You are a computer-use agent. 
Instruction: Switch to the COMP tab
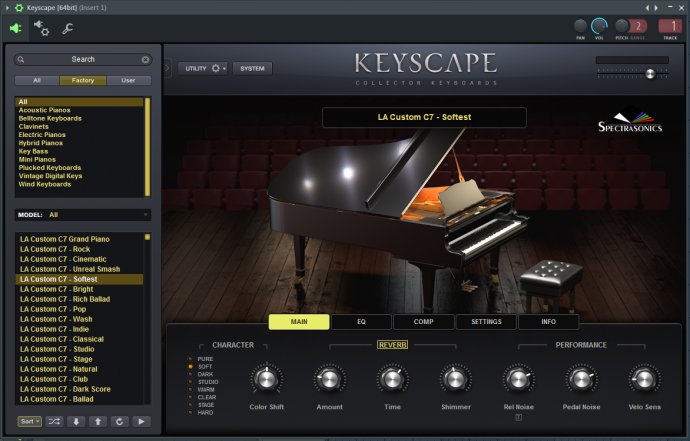423,322
